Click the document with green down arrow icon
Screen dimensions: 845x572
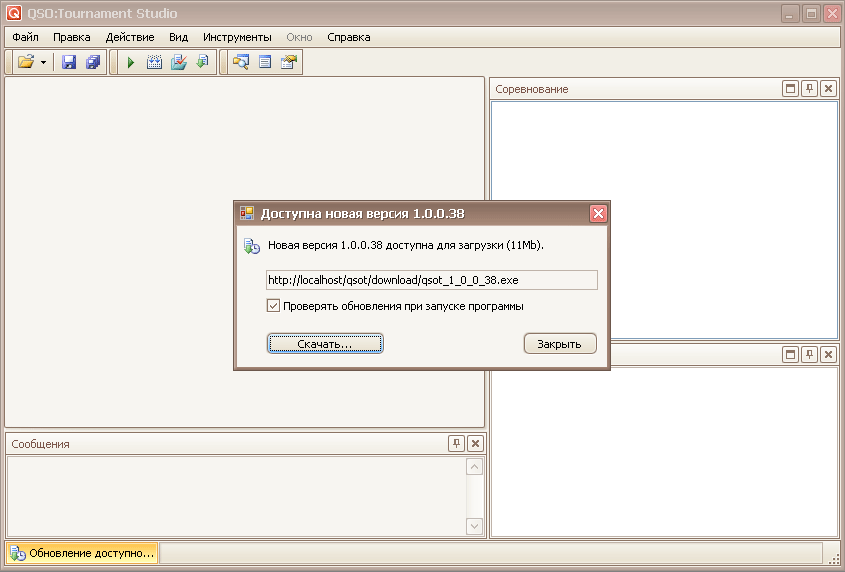[x=203, y=62]
